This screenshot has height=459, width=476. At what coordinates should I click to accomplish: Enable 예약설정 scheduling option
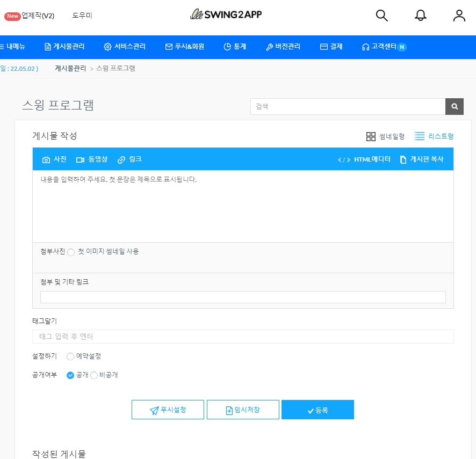click(70, 356)
